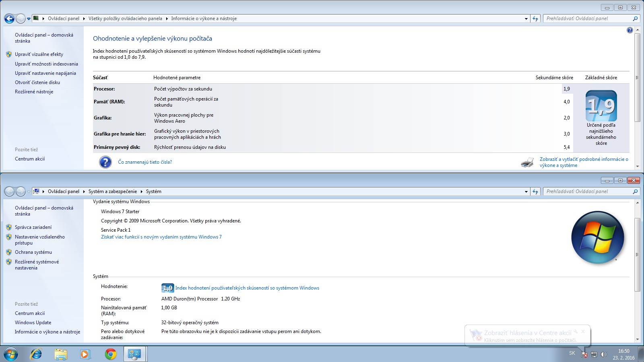Click the SK language indicator in the taskbar
This screenshot has width=644, height=362.
(x=572, y=353)
